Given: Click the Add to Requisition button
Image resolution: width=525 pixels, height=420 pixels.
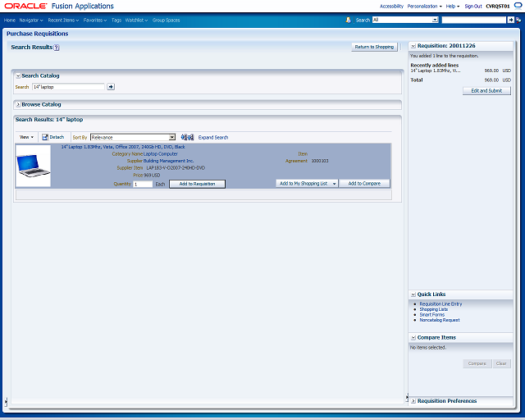Looking at the screenshot, I should [197, 184].
